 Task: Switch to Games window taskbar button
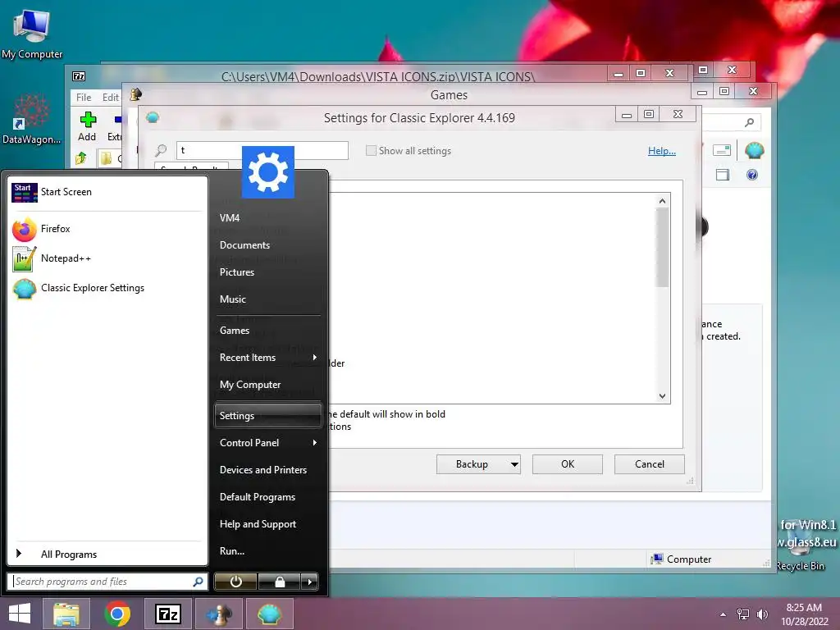(219, 614)
